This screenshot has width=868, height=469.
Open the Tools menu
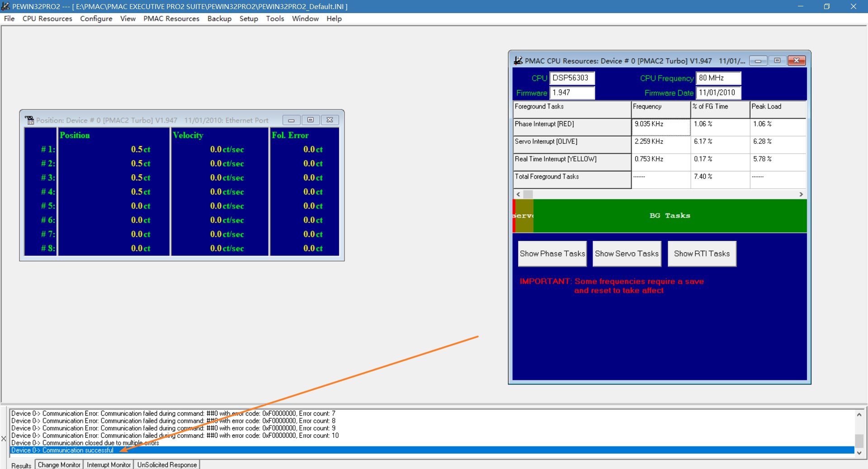click(x=275, y=19)
